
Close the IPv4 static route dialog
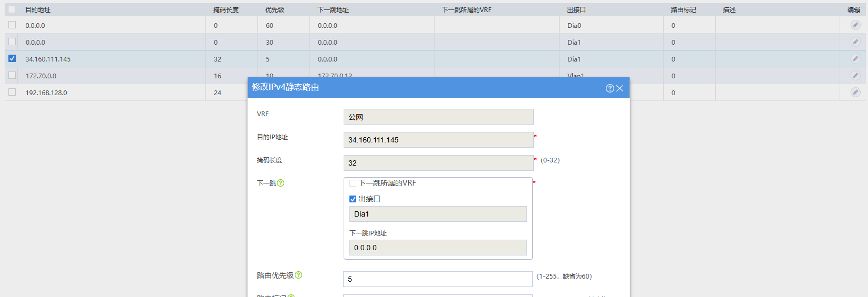[620, 88]
